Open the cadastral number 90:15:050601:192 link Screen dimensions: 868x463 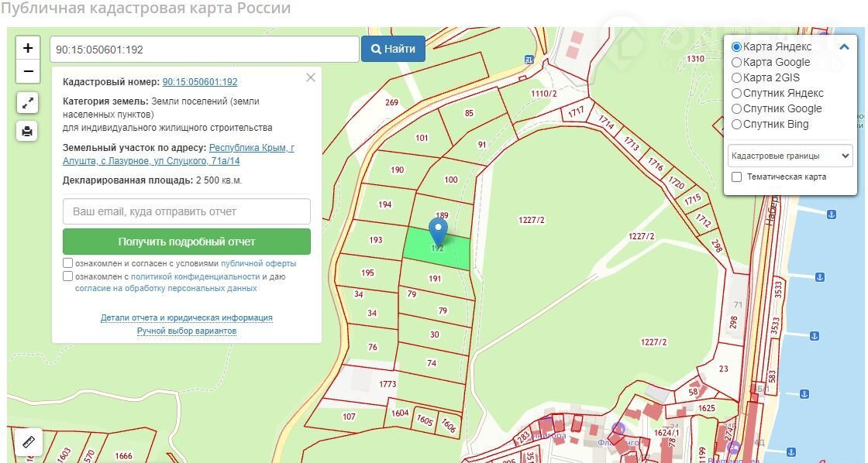pos(200,82)
